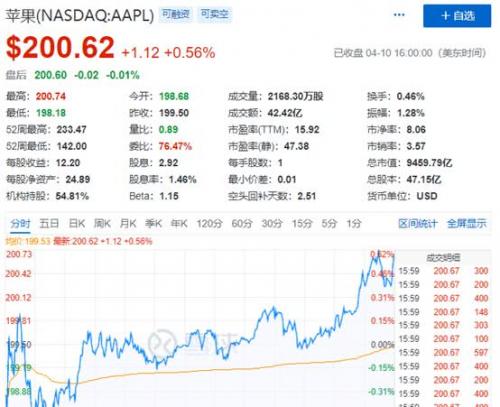Click the 振幅 value 1.28%

pos(410,113)
